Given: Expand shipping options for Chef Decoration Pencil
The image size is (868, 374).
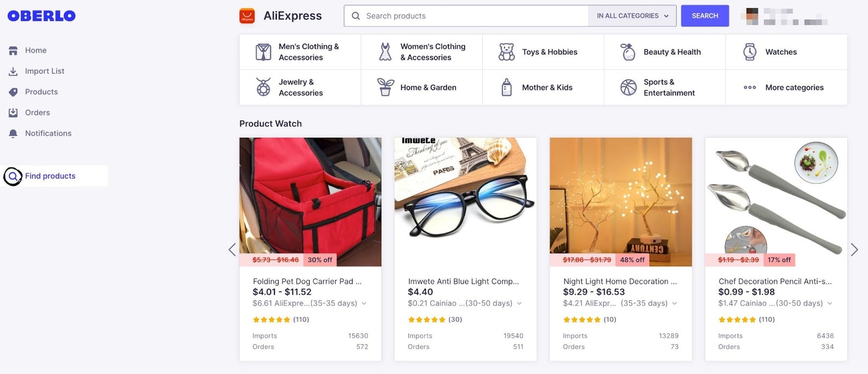Looking at the screenshot, I should coord(831,304).
